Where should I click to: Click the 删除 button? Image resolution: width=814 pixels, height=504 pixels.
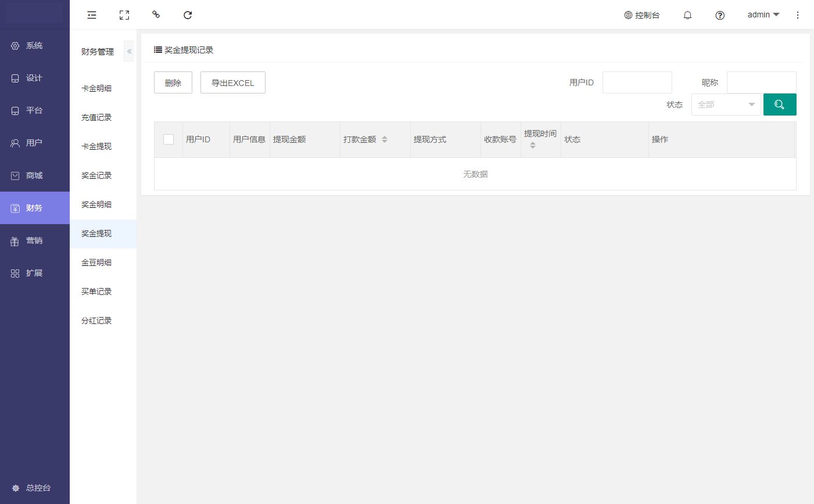tap(173, 83)
